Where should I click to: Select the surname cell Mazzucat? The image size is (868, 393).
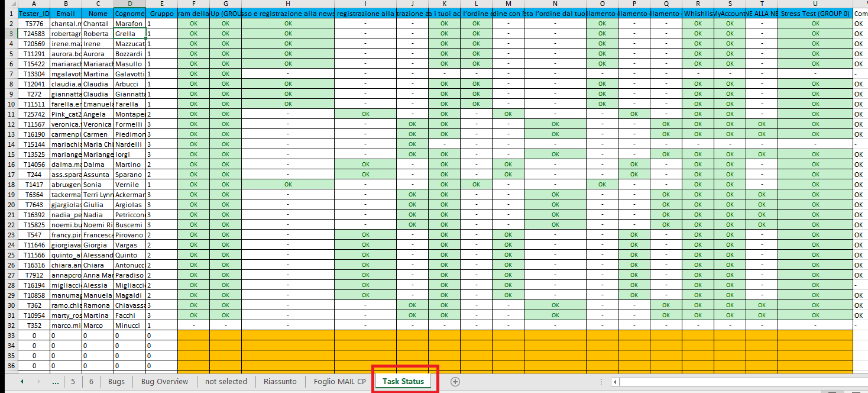click(129, 43)
